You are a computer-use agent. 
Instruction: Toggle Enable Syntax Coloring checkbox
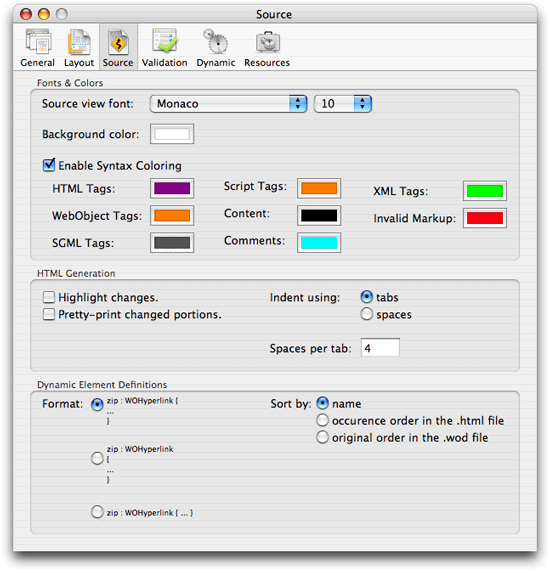click(49, 165)
